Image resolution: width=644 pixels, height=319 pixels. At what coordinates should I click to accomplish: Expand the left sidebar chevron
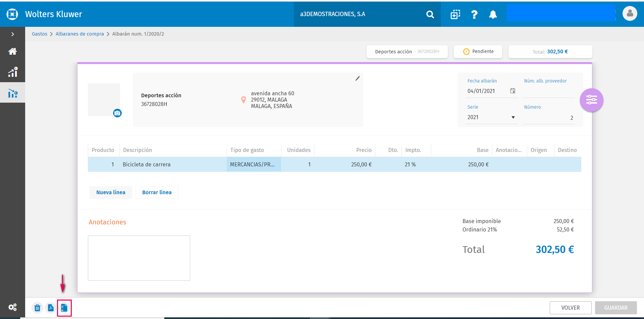[x=12, y=34]
